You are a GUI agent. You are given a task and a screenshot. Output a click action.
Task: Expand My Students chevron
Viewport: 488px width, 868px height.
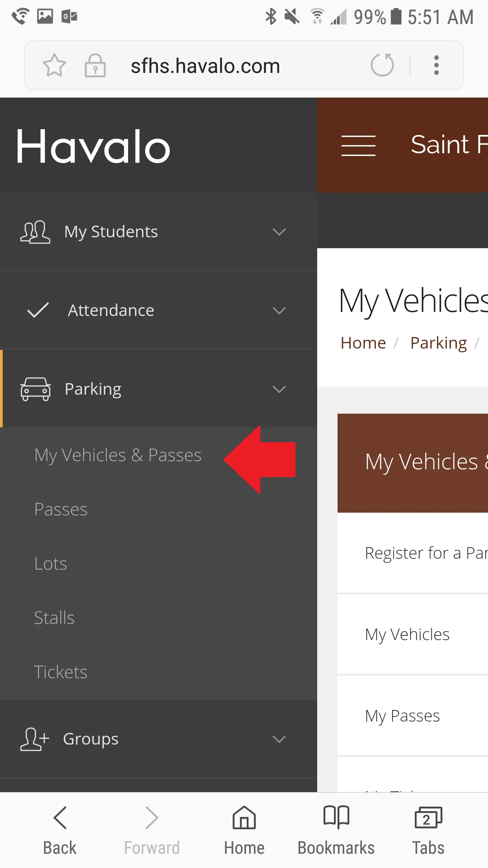pyautogui.click(x=279, y=232)
